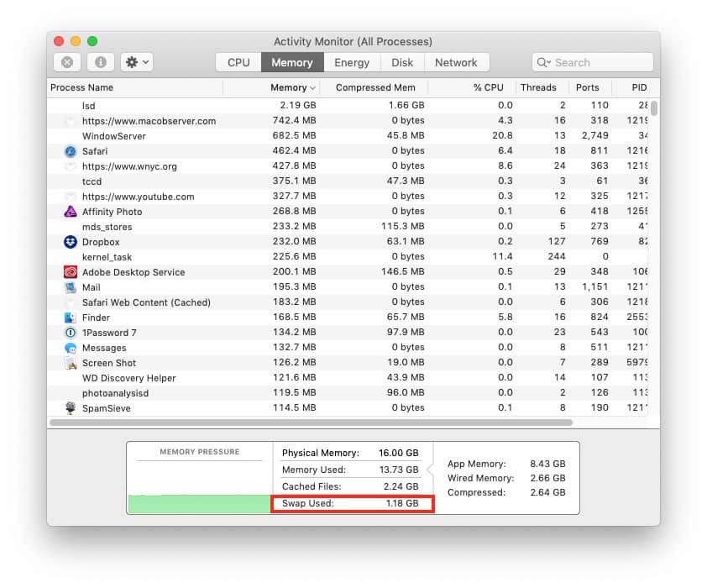
Task: Select the Safari compass icon in list
Action: (71, 151)
